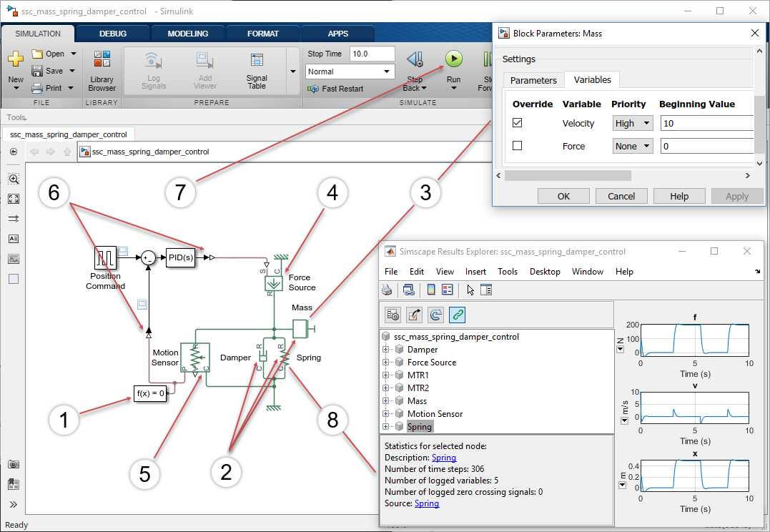This screenshot has height=532, width=770.
Task: Click the horizontal scrollbar in Block Parameters
Action: click(x=568, y=175)
